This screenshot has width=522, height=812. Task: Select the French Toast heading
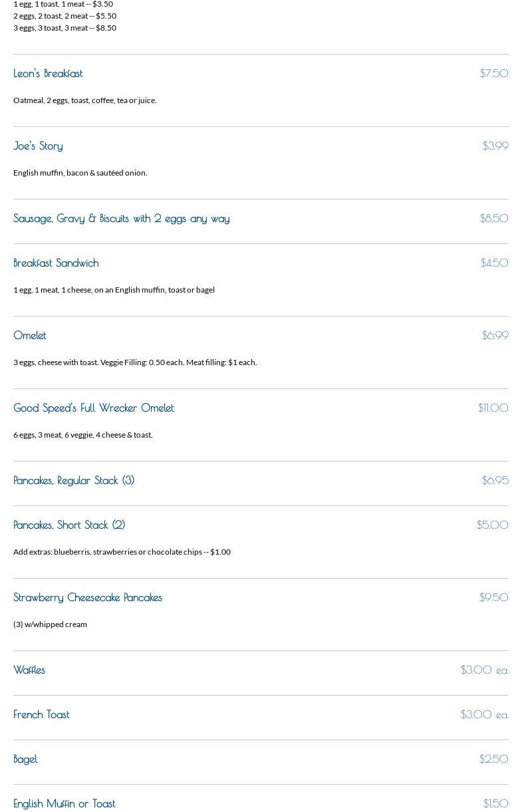point(41,714)
